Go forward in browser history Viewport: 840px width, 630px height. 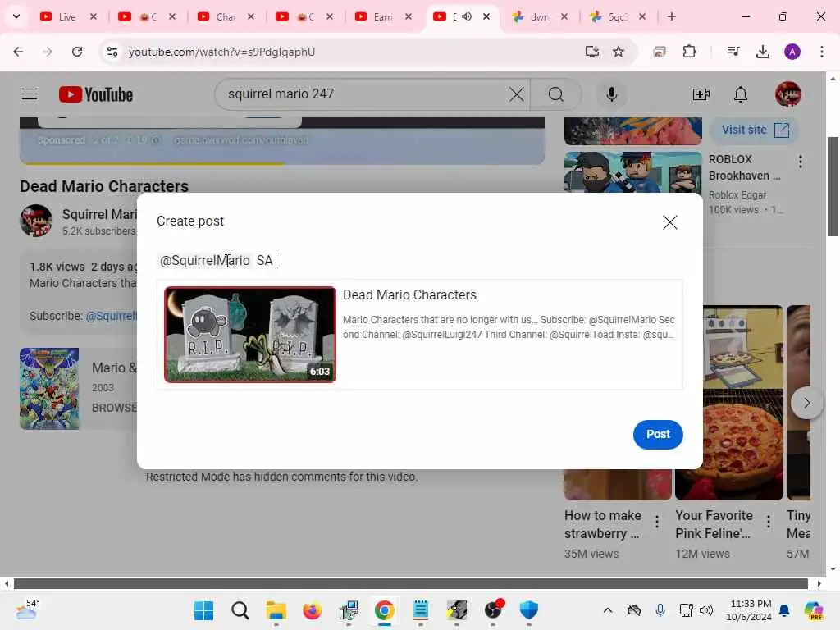click(48, 52)
